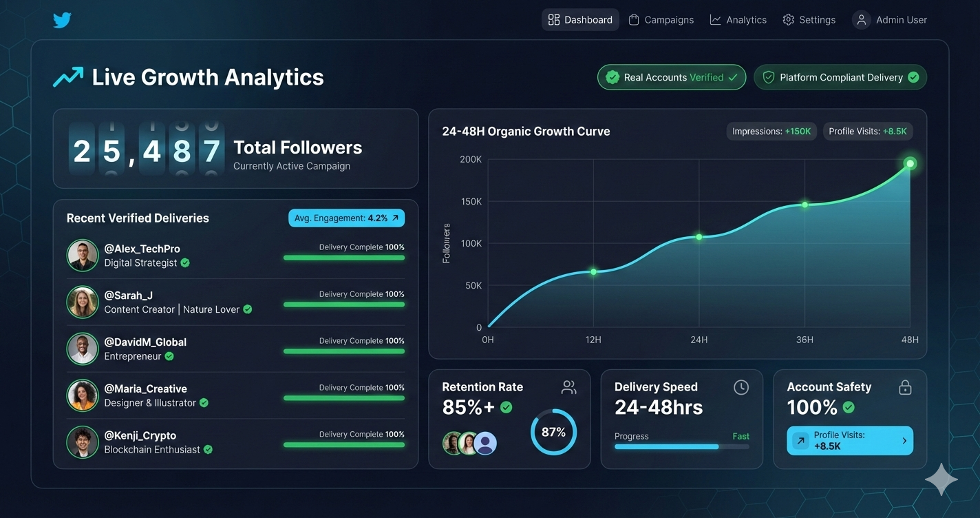
Task: Click the 87% retention donut chart
Action: pos(553,432)
